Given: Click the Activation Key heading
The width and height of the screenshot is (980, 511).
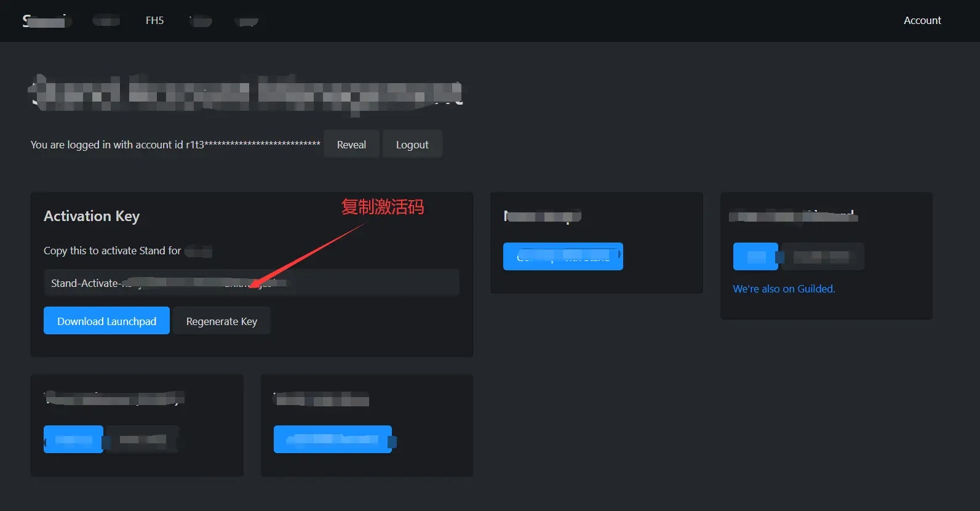Looking at the screenshot, I should click(92, 216).
